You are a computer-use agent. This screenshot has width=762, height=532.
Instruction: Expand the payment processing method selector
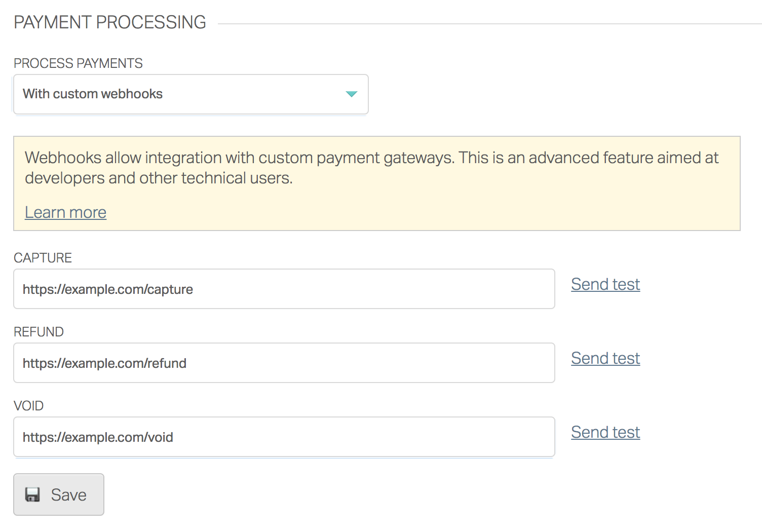point(190,94)
